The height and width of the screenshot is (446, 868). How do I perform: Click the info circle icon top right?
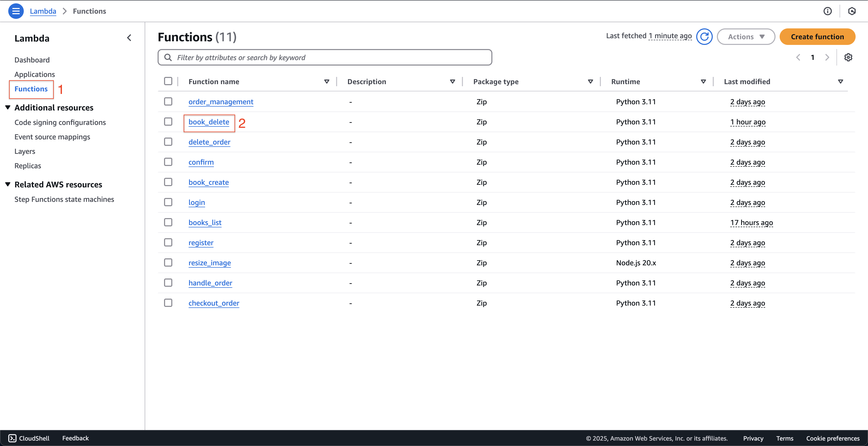[828, 10]
